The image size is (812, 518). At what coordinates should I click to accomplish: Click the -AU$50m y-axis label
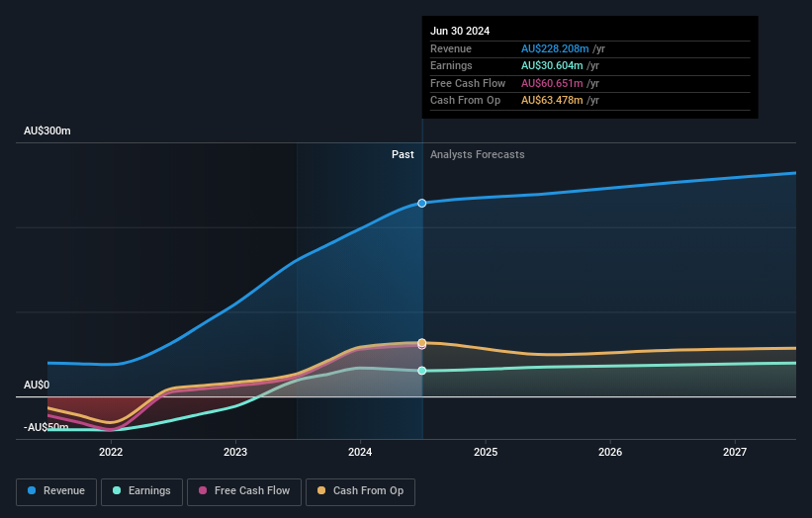46,427
